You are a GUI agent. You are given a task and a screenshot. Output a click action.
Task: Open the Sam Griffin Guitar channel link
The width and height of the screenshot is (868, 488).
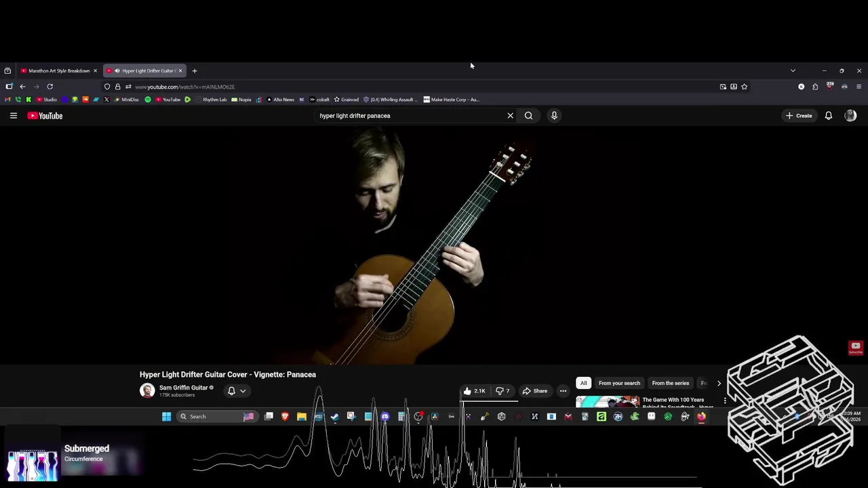click(x=183, y=388)
